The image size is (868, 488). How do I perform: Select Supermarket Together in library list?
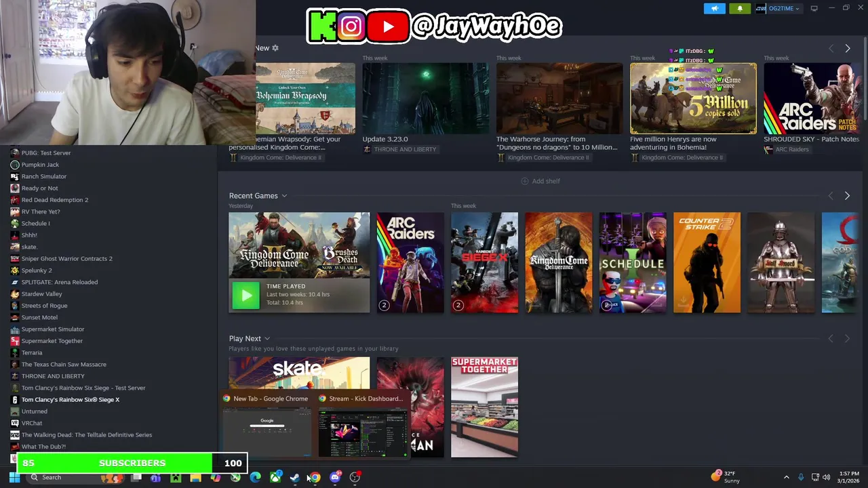(x=52, y=341)
